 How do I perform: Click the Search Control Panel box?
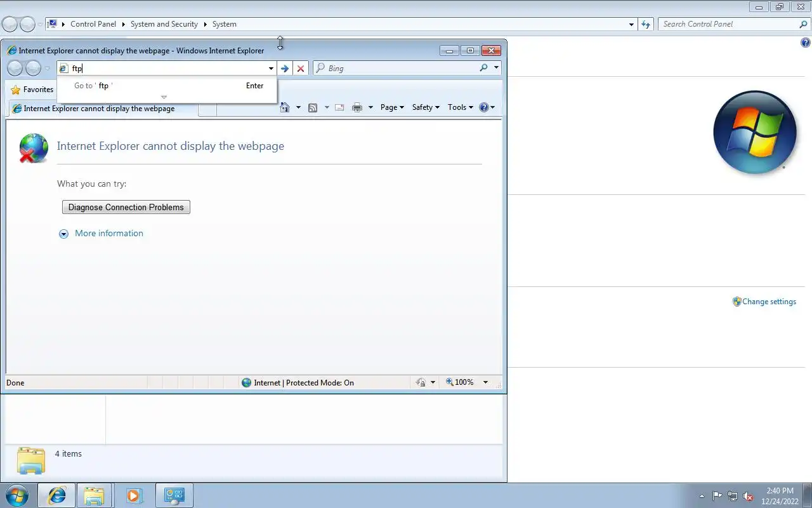click(728, 24)
